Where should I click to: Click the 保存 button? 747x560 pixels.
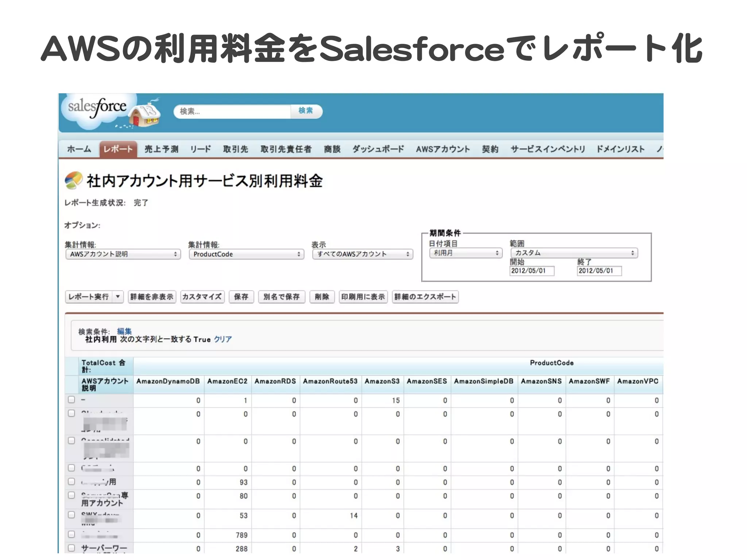[241, 297]
